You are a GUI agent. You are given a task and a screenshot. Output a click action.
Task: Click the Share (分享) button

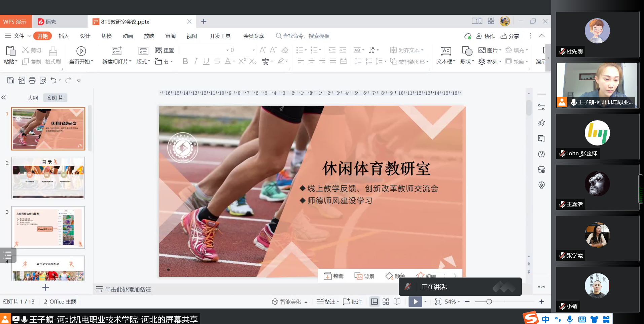click(510, 36)
